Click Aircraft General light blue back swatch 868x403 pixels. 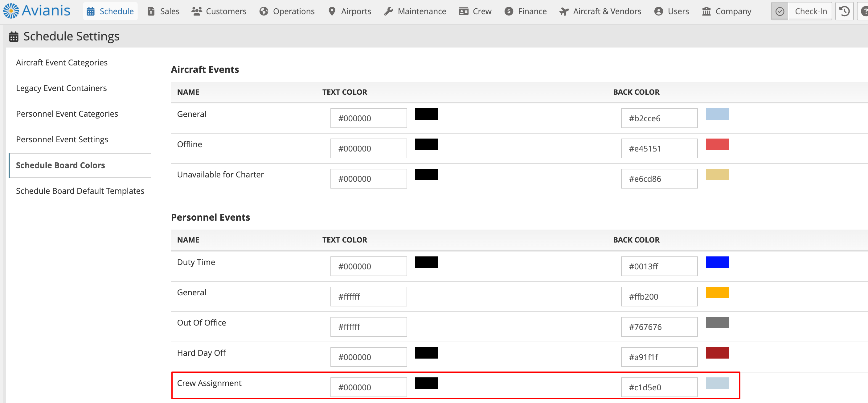pos(717,114)
